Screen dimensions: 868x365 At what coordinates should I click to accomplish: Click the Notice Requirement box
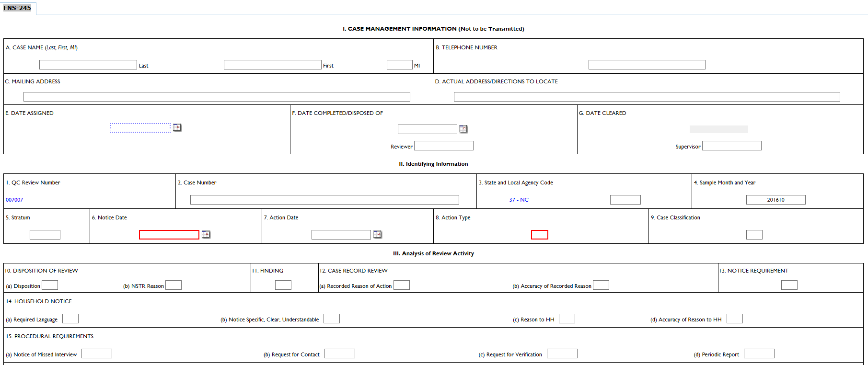[x=789, y=285]
